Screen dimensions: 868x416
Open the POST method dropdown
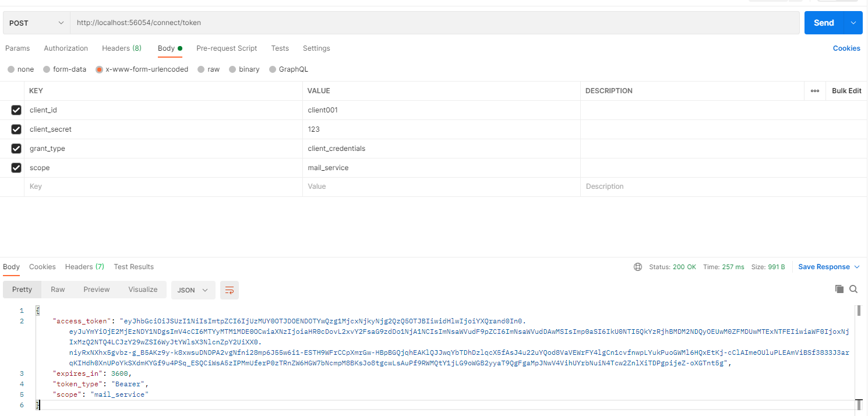pos(37,23)
